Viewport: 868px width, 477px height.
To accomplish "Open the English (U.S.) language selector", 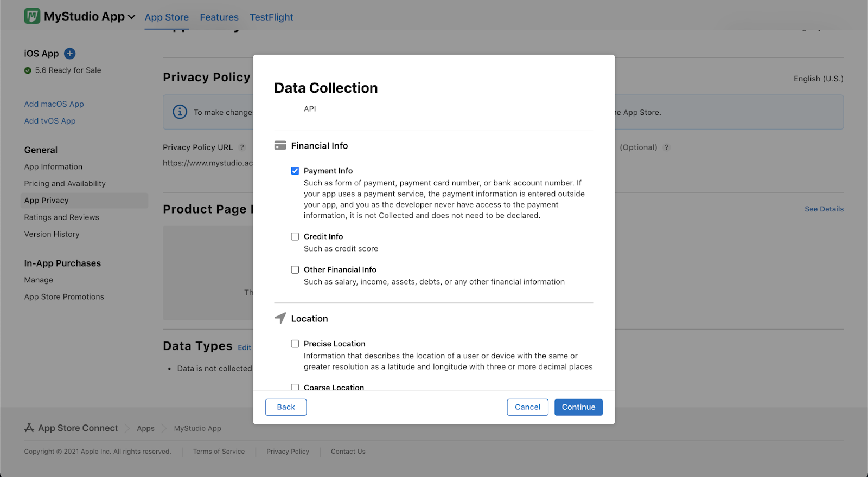I will pyautogui.click(x=819, y=79).
